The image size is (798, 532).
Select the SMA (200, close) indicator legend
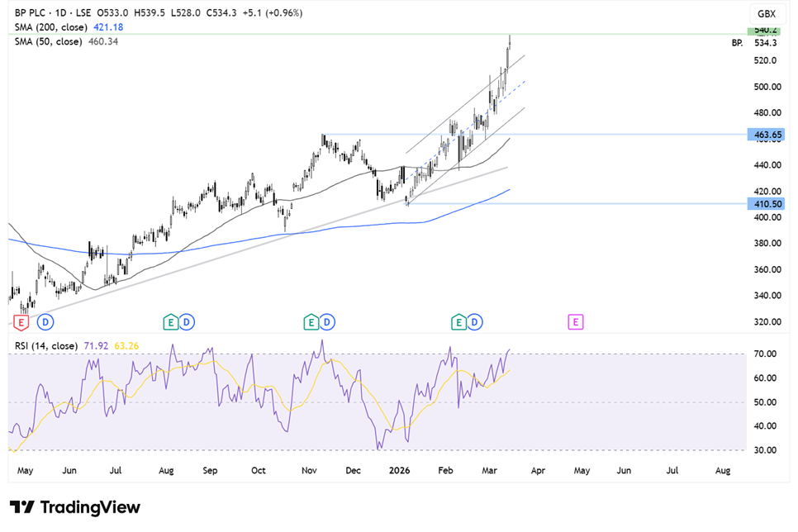click(51, 27)
